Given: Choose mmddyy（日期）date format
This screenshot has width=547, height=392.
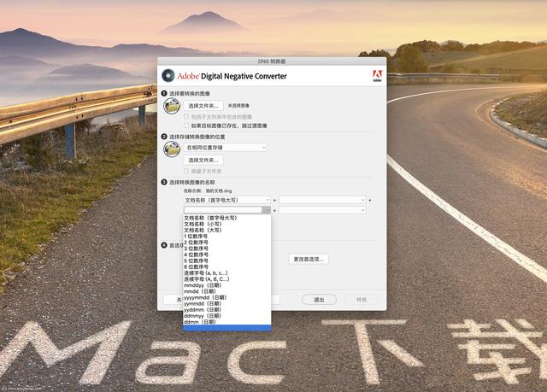Looking at the screenshot, I should click(x=227, y=285).
